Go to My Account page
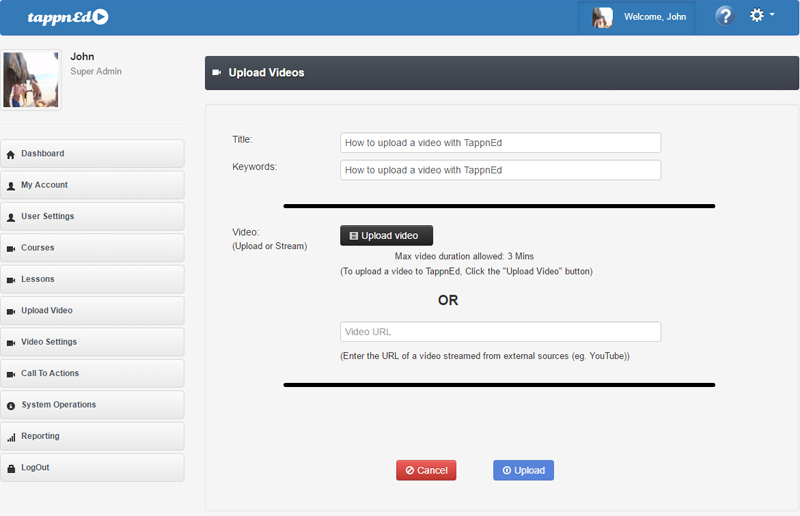This screenshot has height=516, width=800. [x=92, y=185]
